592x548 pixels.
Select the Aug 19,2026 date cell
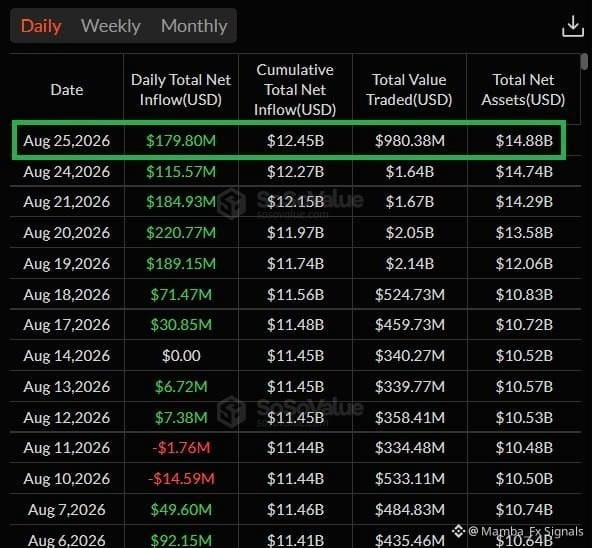67,264
